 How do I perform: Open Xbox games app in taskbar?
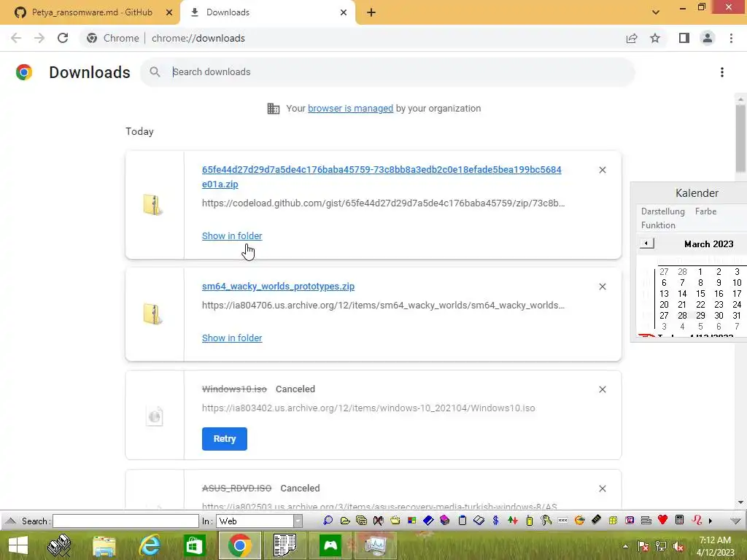pyautogui.click(x=330, y=545)
